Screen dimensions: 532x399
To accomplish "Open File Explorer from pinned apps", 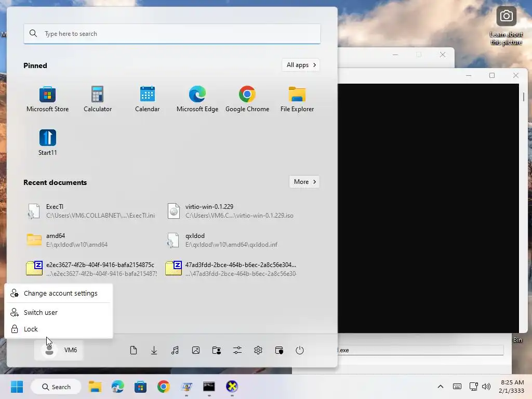I will [297, 99].
